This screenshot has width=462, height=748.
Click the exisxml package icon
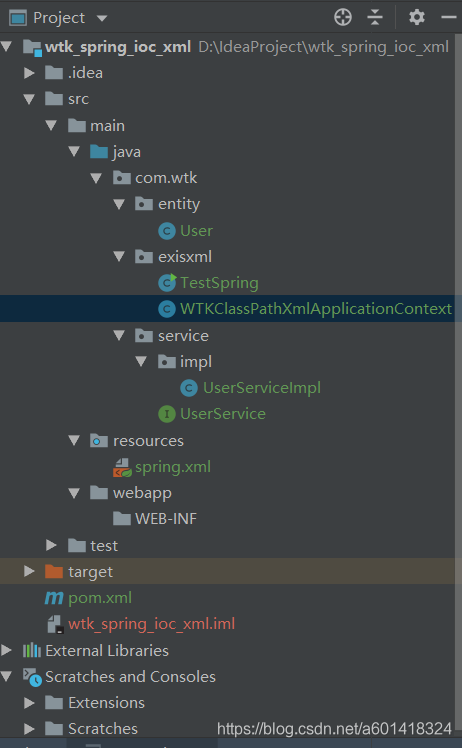[144, 257]
